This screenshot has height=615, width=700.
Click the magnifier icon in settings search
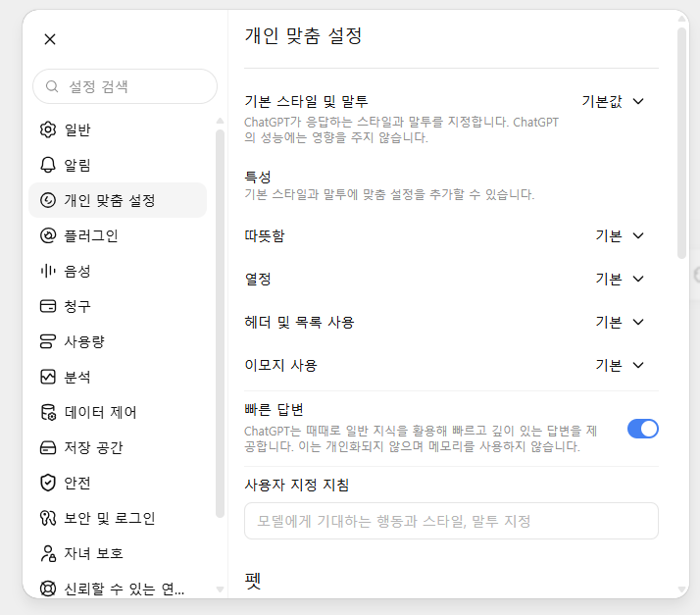click(x=52, y=86)
